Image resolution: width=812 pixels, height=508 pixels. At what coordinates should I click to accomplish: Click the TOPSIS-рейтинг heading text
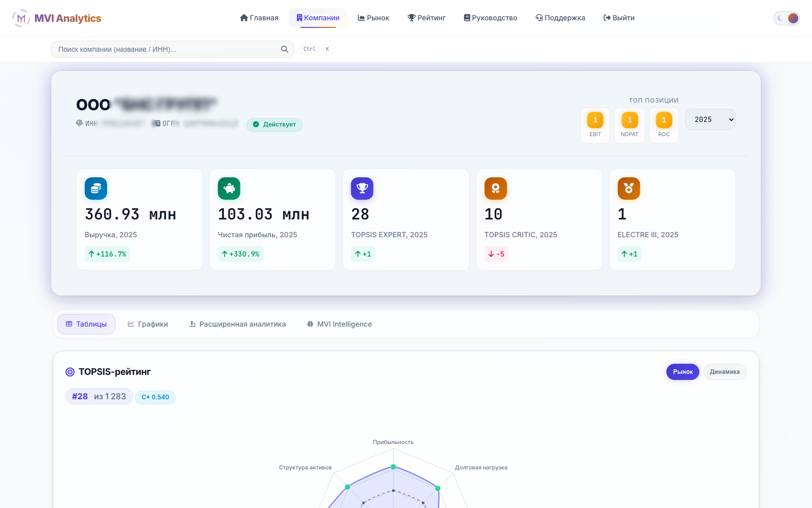115,372
